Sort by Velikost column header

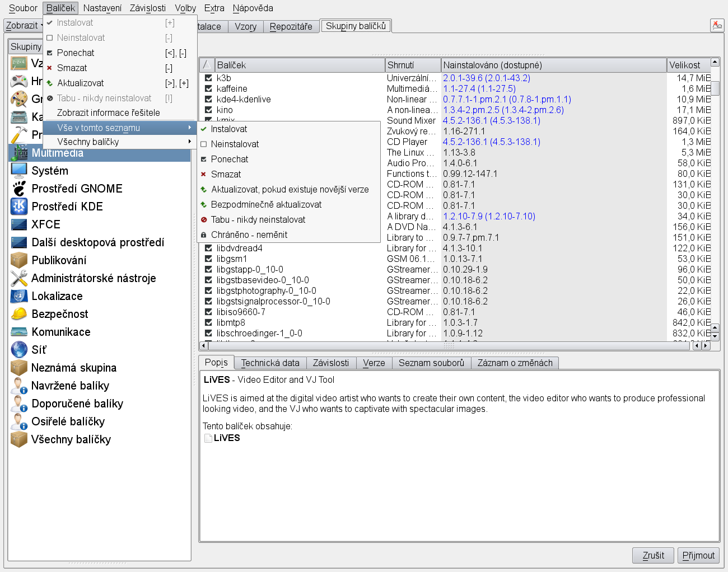tap(688, 65)
